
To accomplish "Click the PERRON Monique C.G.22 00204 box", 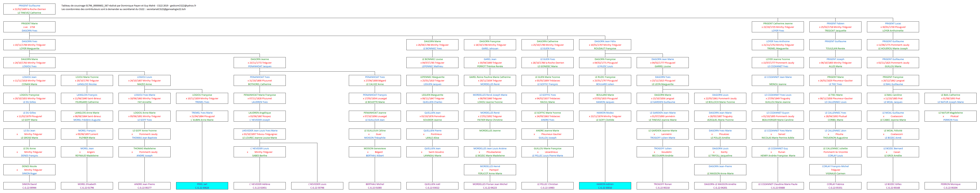I will (x=950, y=186).
